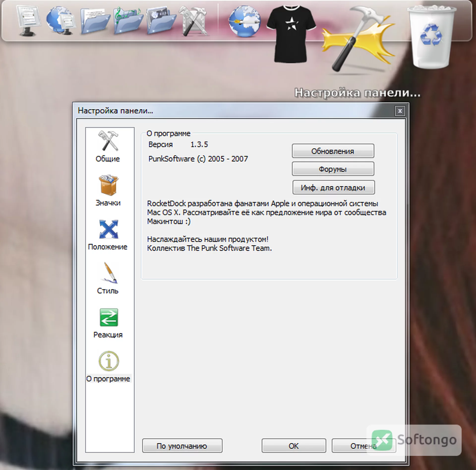The image size is (476, 470).
Task: Click the Отмена button
Action: [x=363, y=446]
